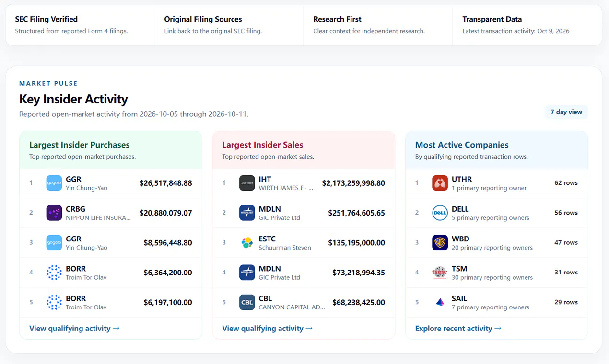Click the UTHR red lungs logo
The image size is (609, 364).
coord(440,183)
